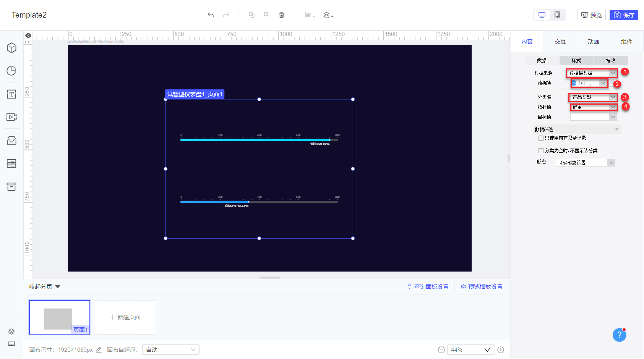Click the Template2 title
The width and height of the screenshot is (644, 359).
[x=29, y=15]
